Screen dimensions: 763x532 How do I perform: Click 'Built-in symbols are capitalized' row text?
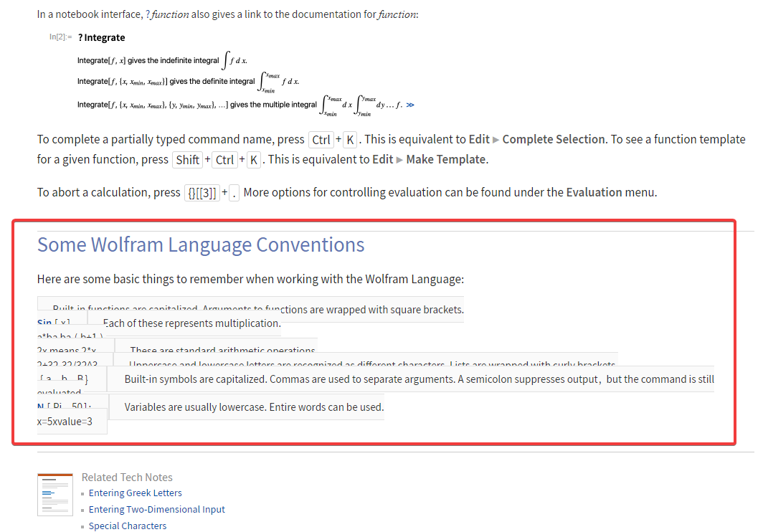tap(419, 380)
